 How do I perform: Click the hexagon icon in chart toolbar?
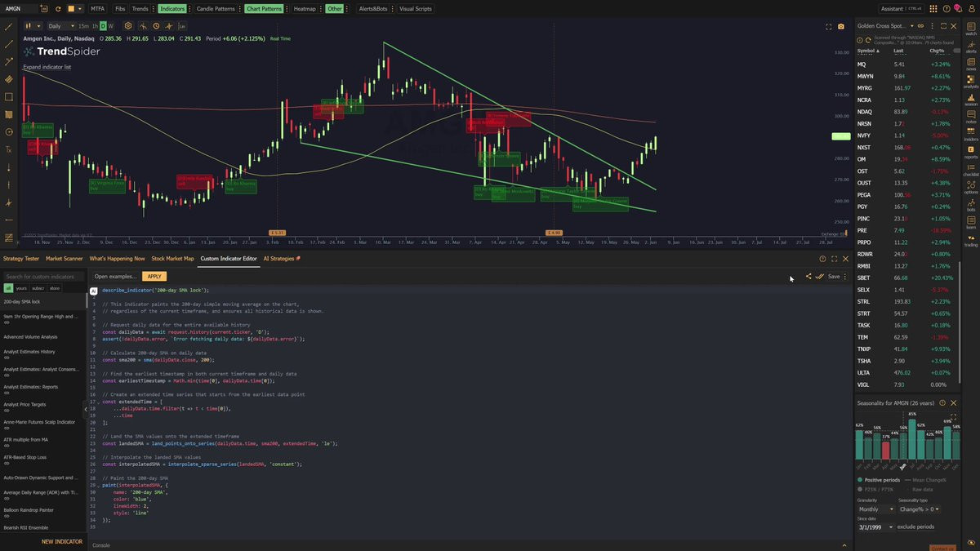[x=127, y=26]
